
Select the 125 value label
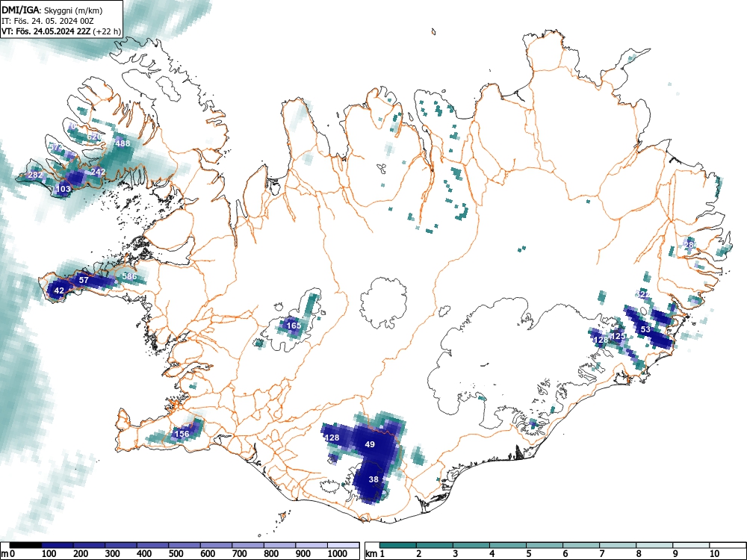coord(618,336)
